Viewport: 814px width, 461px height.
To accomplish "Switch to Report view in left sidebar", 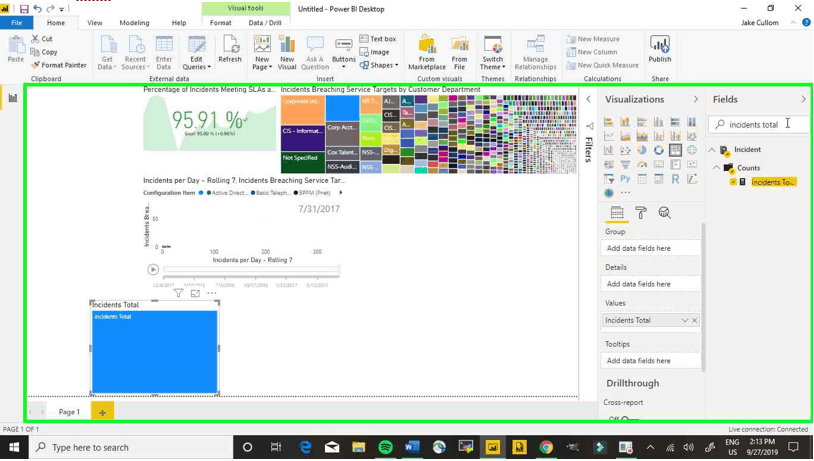I will point(12,98).
